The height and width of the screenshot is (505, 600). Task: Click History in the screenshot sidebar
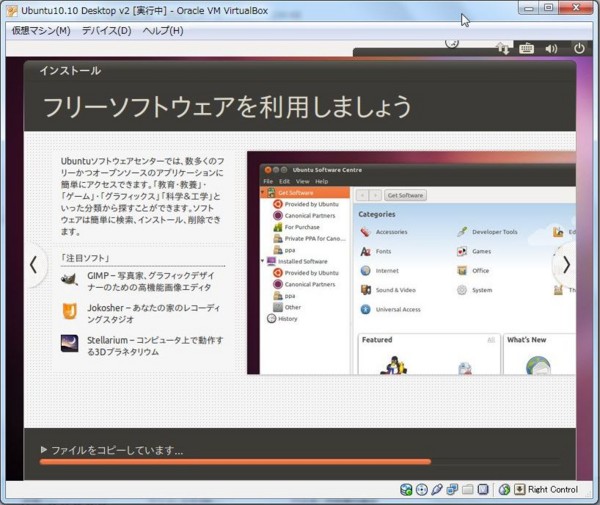pyautogui.click(x=282, y=318)
